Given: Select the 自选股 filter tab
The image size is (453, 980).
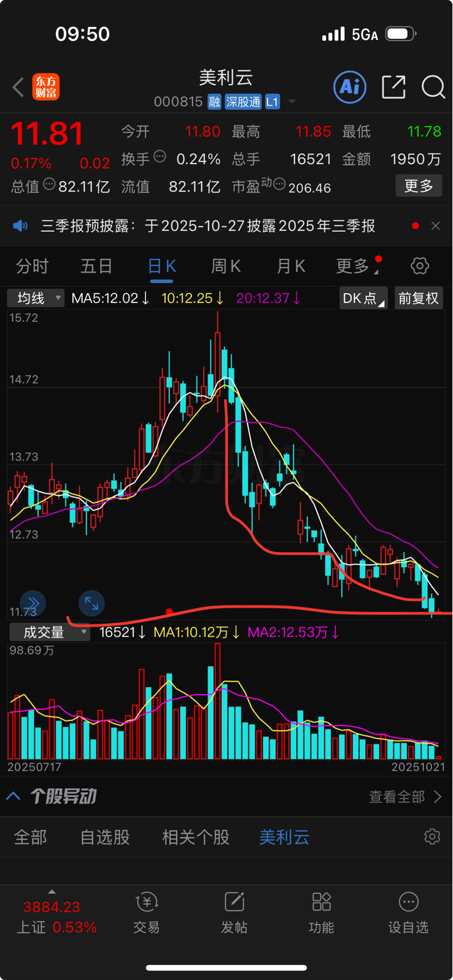Looking at the screenshot, I should [105, 837].
